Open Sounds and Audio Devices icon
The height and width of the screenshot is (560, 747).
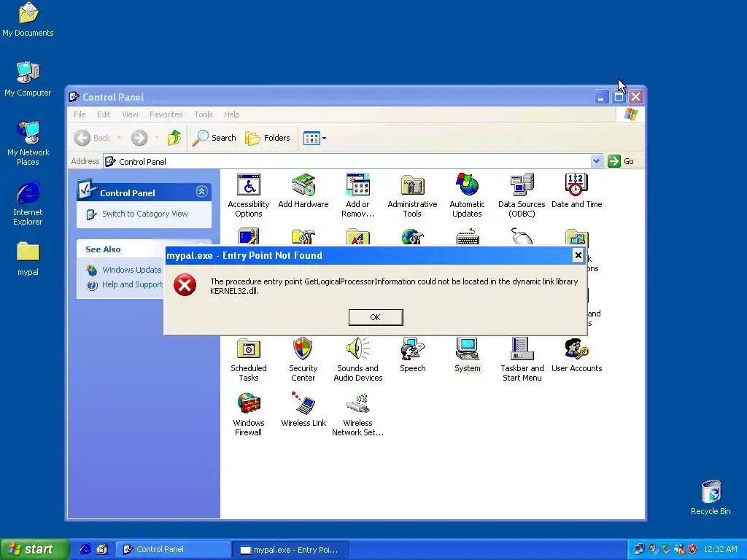click(x=357, y=359)
